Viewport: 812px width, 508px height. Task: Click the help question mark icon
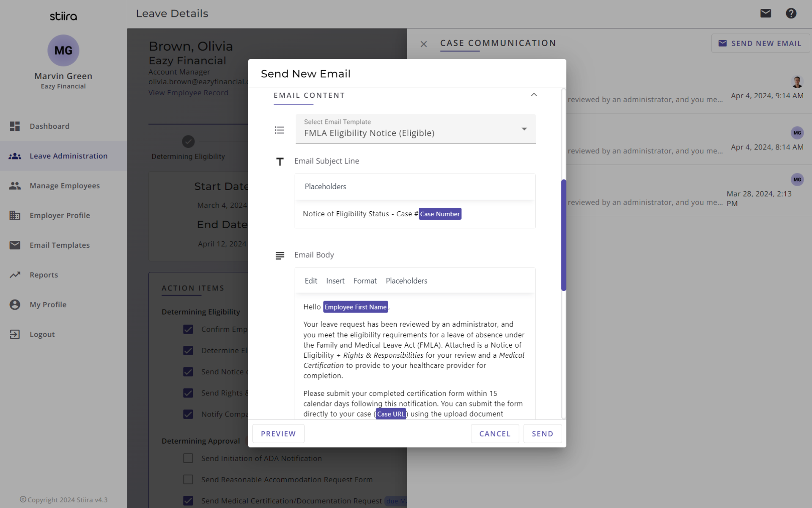tap(791, 13)
